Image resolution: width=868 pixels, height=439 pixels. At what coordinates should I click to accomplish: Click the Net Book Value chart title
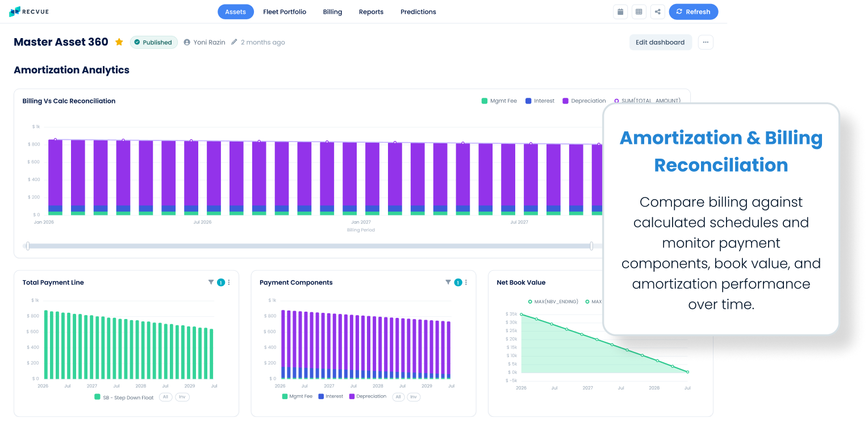click(521, 282)
